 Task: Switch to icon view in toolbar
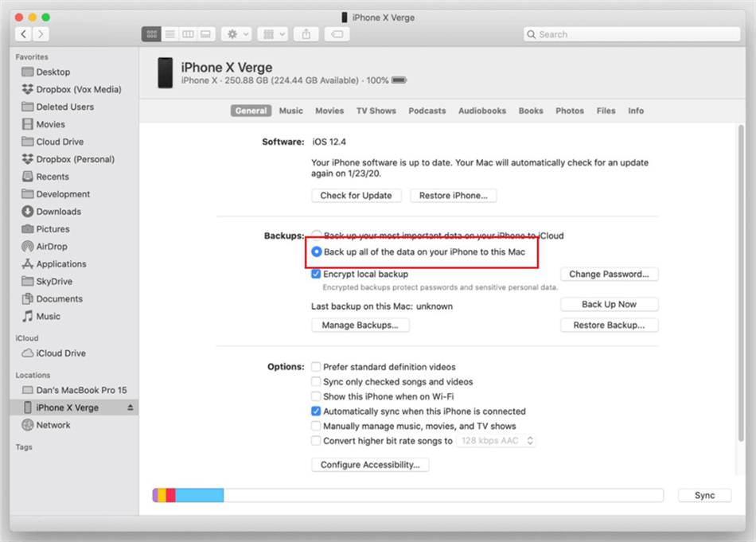click(x=151, y=34)
